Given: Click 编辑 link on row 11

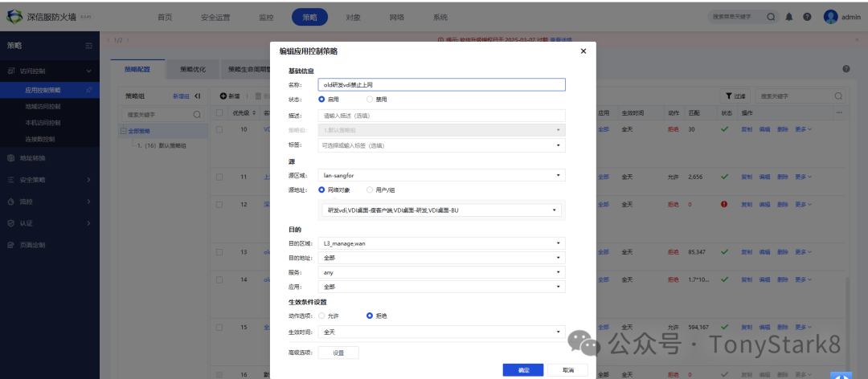Looking at the screenshot, I should [x=764, y=177].
